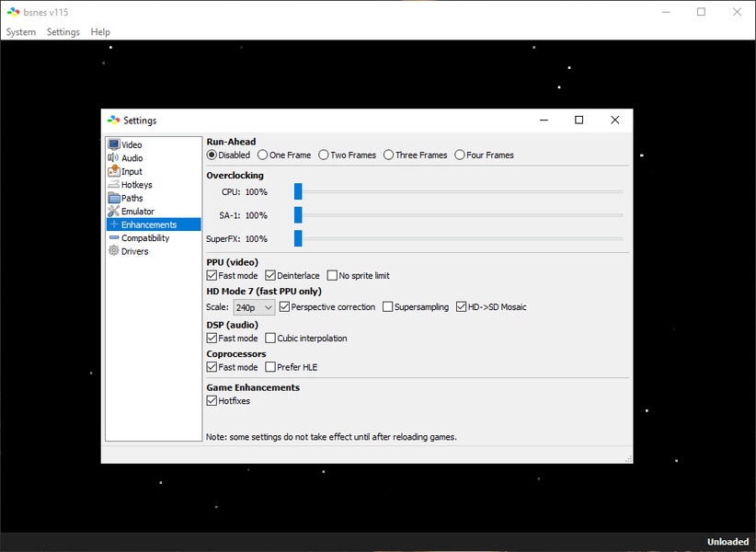The image size is (756, 552).
Task: Click the Video monitor icon in sidebar
Action: [114, 144]
